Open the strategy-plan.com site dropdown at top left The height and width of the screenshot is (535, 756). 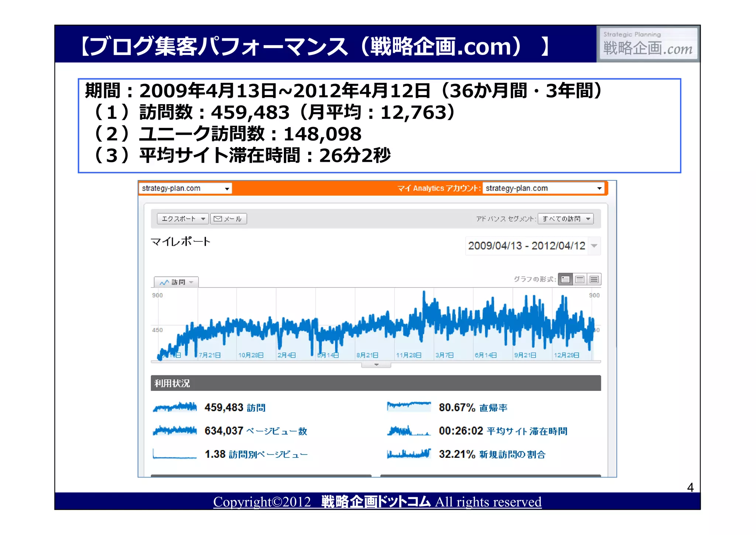(185, 188)
